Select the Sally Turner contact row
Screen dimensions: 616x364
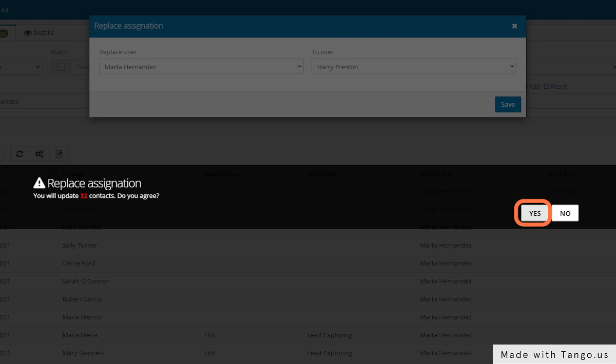click(80, 245)
